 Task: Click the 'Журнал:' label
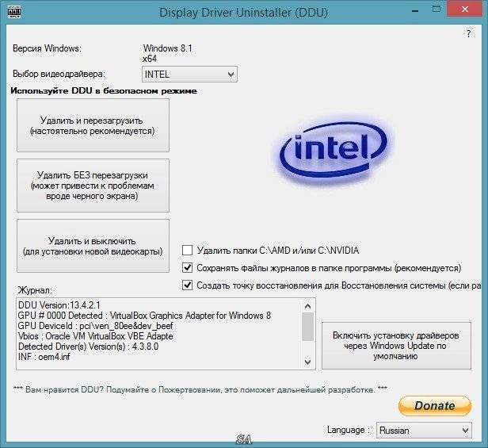pyautogui.click(x=35, y=290)
